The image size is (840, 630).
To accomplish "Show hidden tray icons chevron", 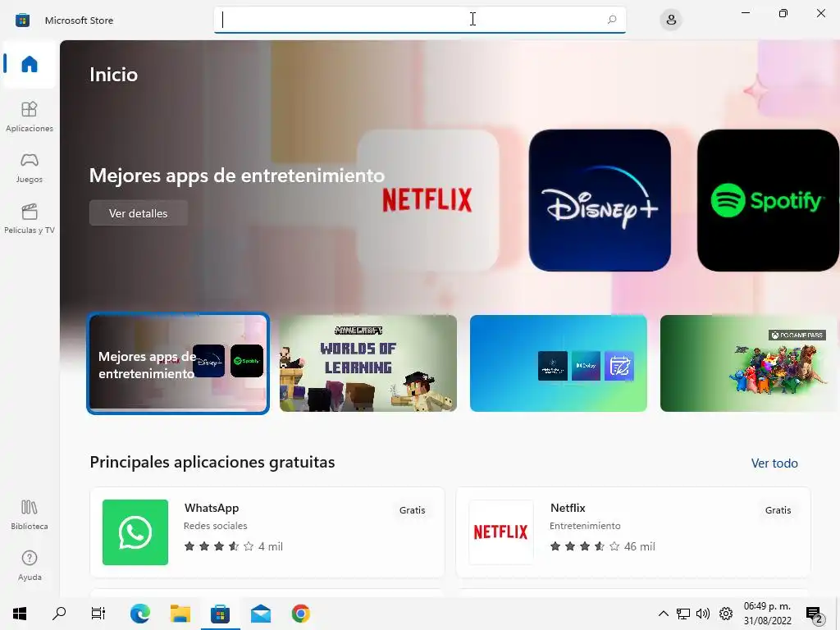I will pos(663,614).
